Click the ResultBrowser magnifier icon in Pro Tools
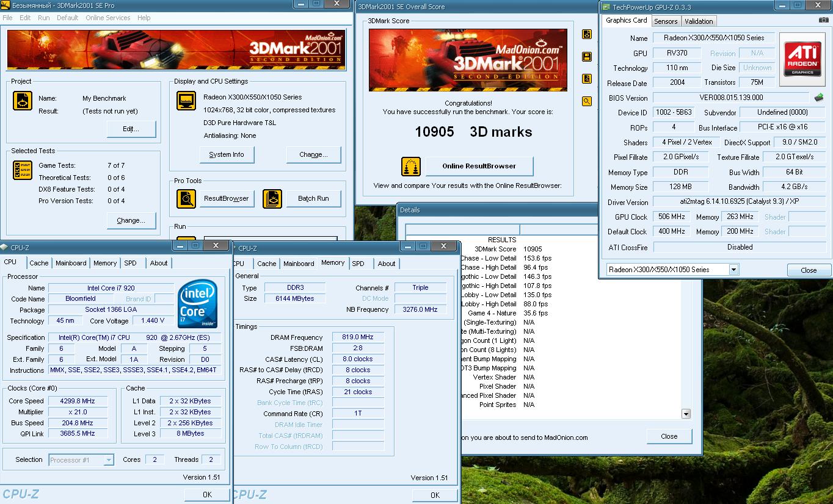 pyautogui.click(x=186, y=199)
